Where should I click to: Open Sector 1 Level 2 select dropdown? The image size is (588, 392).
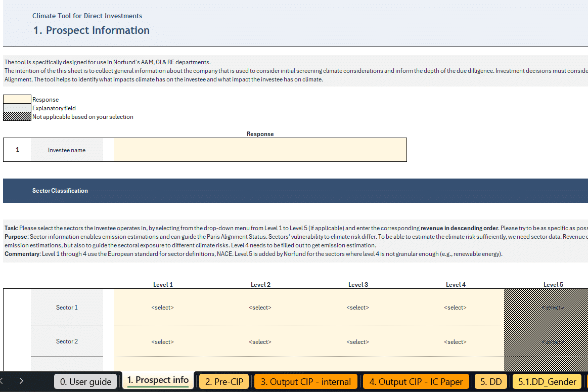260,308
